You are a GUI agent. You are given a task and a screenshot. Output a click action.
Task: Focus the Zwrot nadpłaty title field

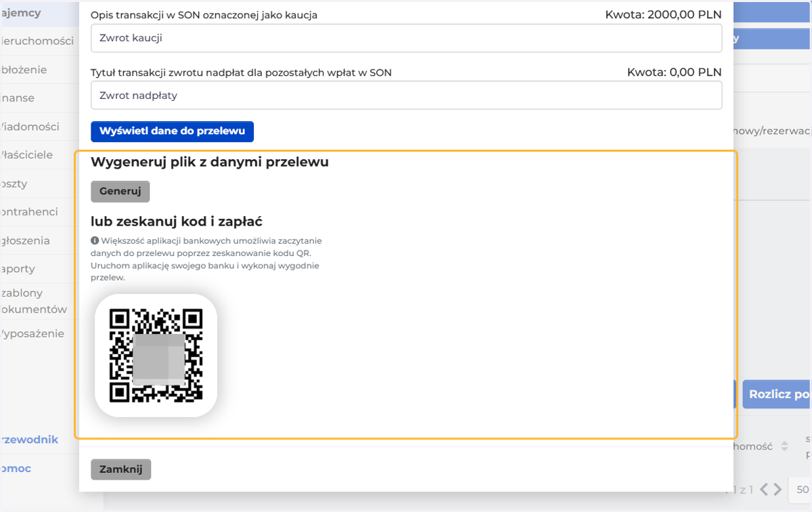[407, 95]
